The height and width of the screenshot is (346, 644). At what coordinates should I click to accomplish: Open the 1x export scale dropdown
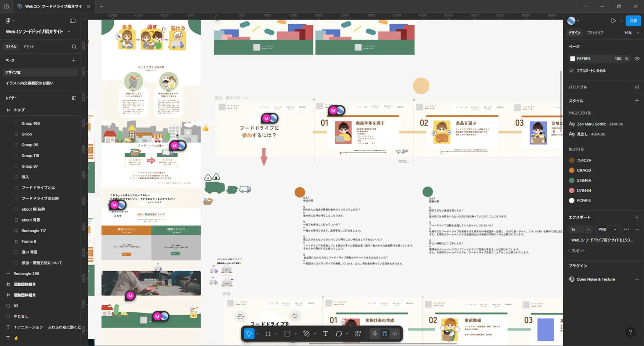580,229
